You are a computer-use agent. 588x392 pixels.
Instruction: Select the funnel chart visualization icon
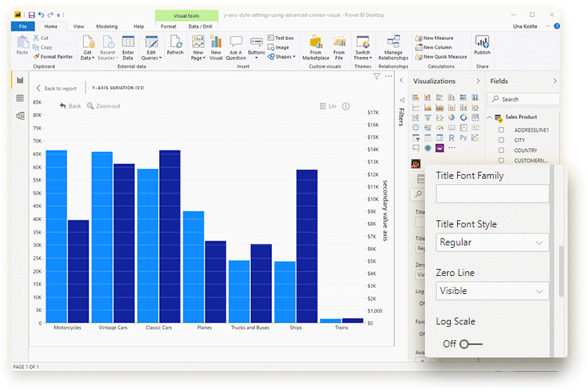coord(427,118)
